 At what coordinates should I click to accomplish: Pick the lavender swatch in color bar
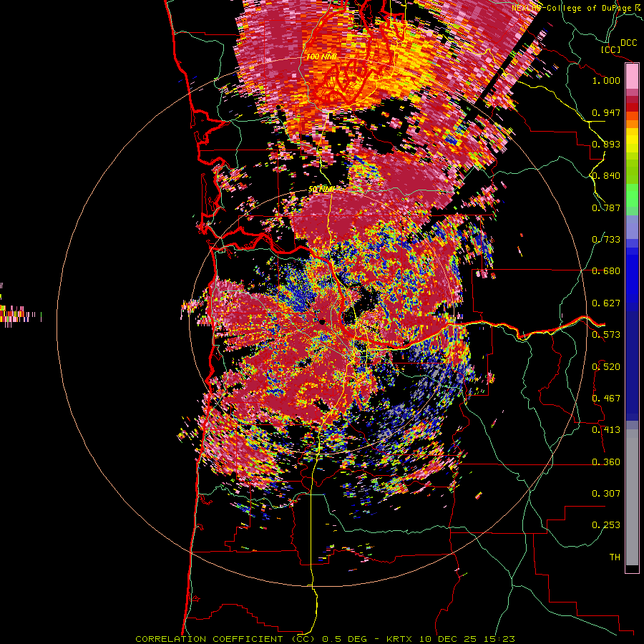[632, 228]
